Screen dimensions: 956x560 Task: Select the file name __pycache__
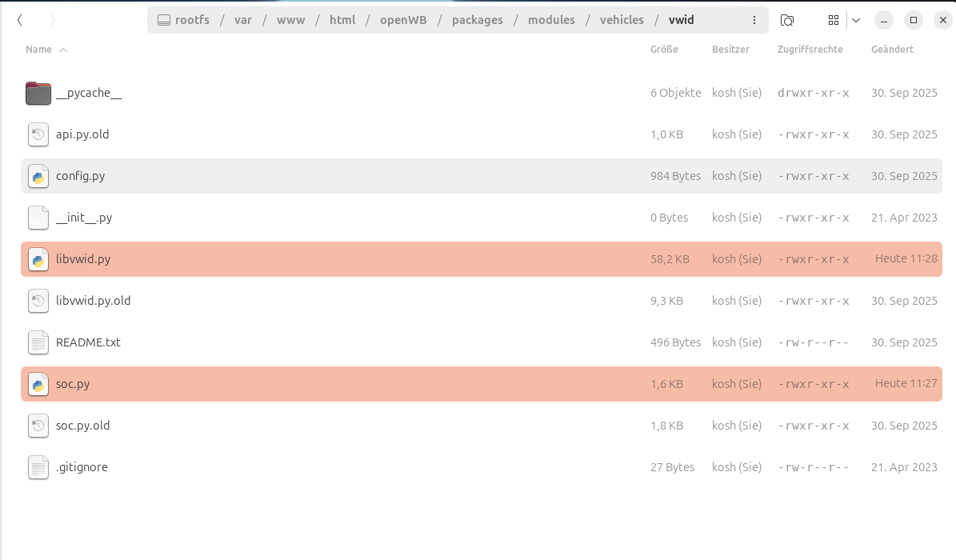tap(89, 93)
